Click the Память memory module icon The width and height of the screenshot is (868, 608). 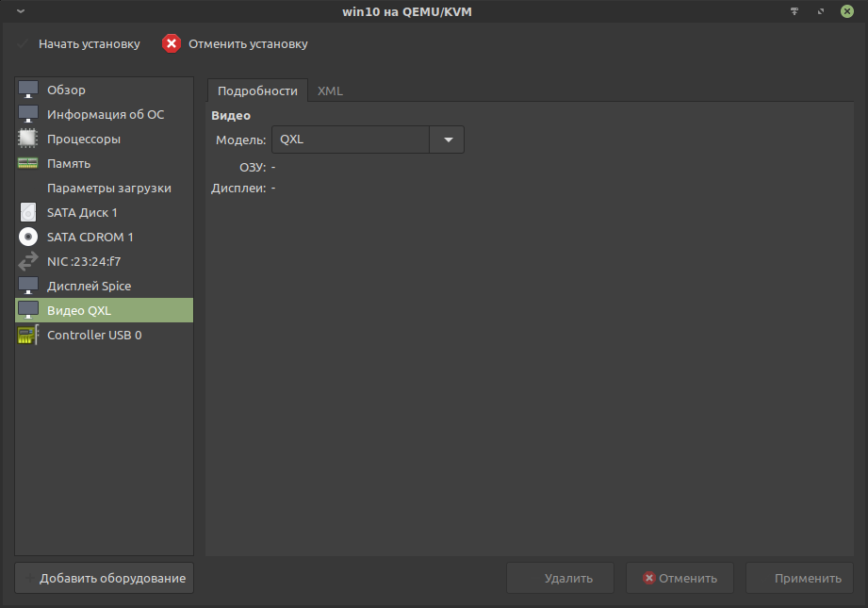(x=28, y=163)
